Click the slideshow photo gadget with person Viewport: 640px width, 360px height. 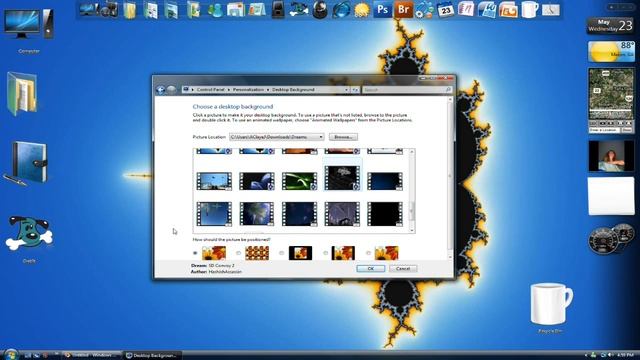pos(611,156)
